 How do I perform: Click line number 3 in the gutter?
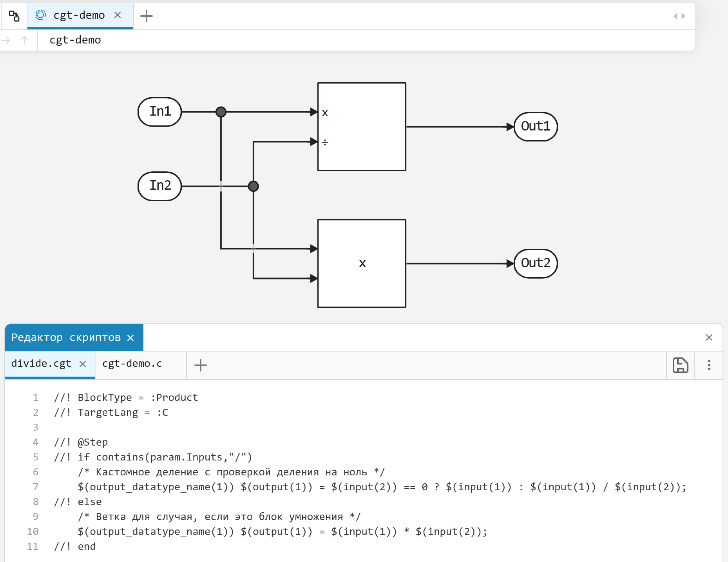36,427
